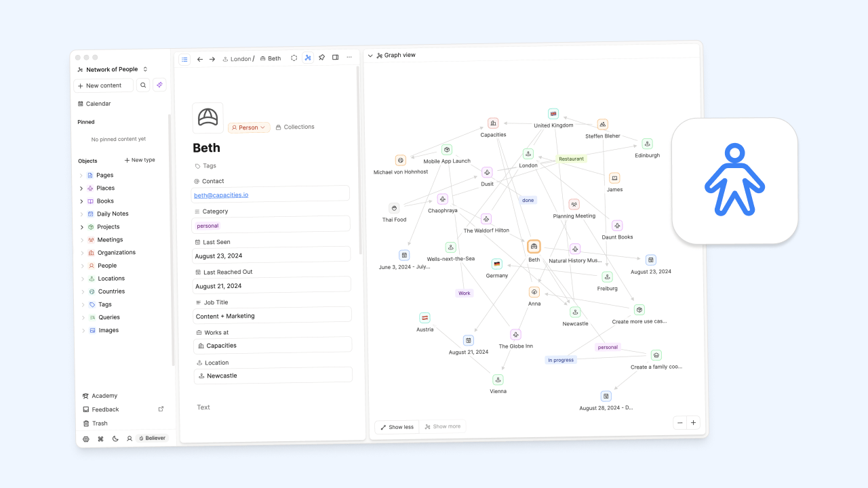Click the pin icon in the Beth toolbar
Screen dimensions: 868x488
coord(321,58)
